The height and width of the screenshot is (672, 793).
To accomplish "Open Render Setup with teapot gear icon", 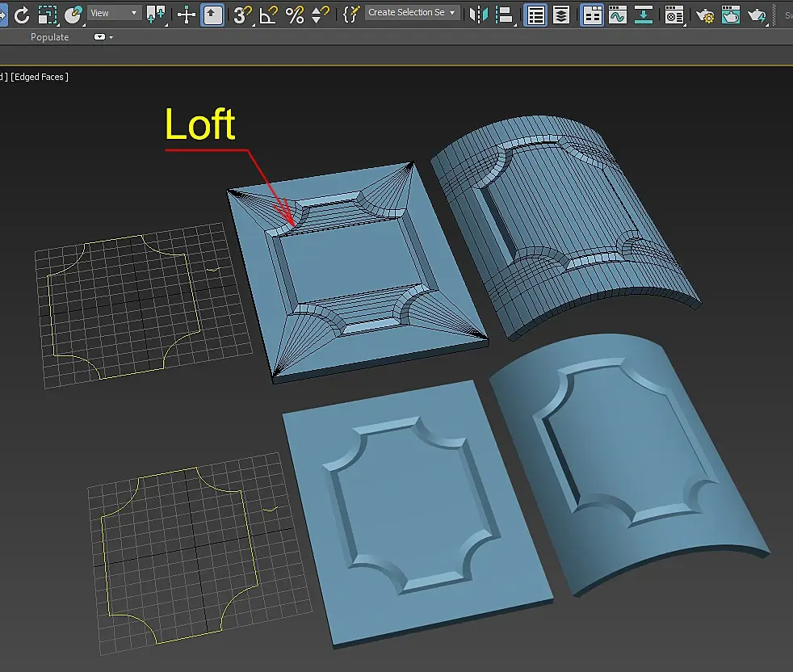I will pyautogui.click(x=705, y=15).
